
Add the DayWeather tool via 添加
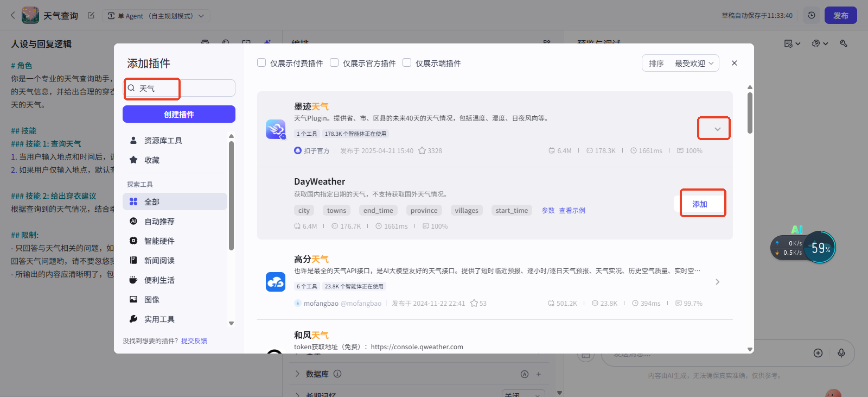[700, 204]
